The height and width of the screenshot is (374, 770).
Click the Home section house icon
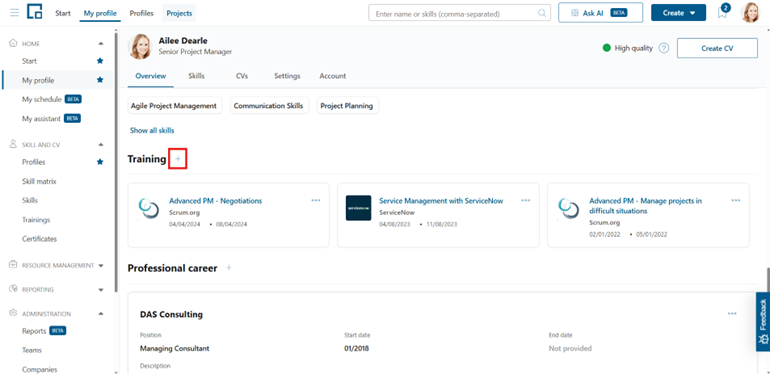(14, 43)
